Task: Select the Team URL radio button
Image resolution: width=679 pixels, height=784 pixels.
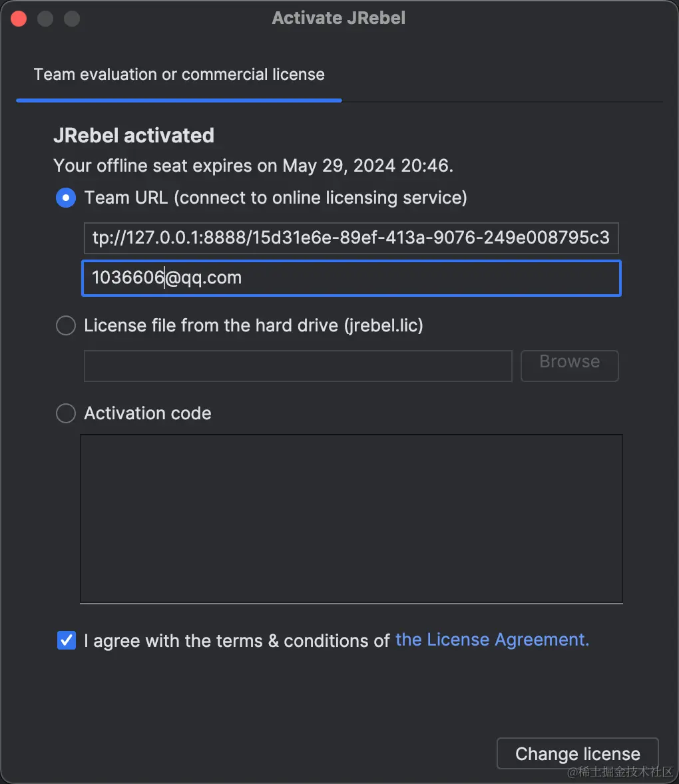Action: (66, 198)
